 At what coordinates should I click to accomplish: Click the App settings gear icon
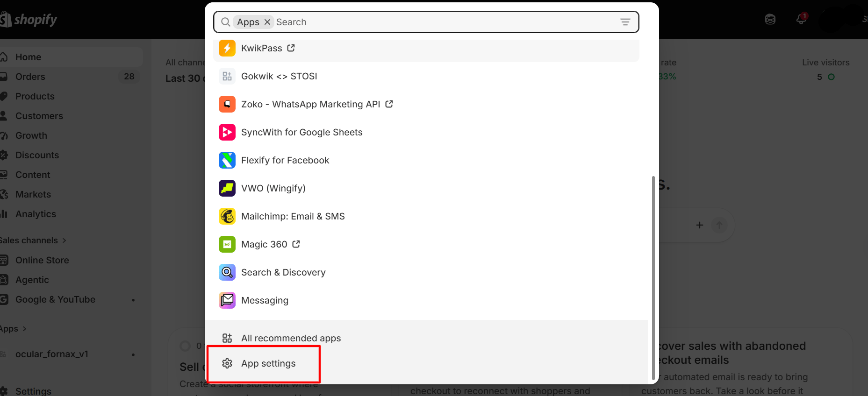click(227, 363)
